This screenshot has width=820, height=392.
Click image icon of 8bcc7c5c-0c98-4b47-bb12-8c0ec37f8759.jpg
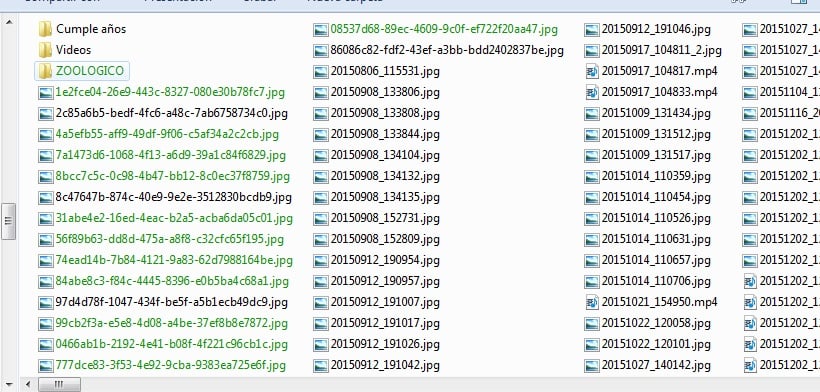tap(46, 177)
